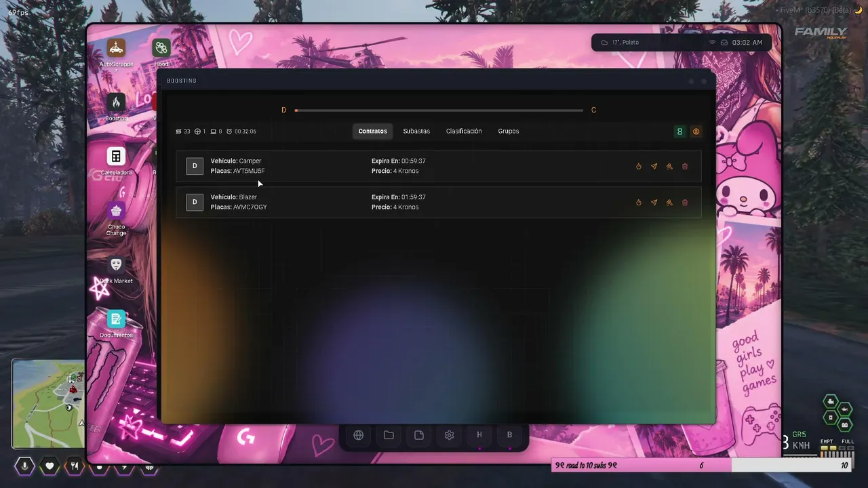This screenshot has width=868, height=488.
Task: Click the minimap in the corner
Action: pos(49,403)
